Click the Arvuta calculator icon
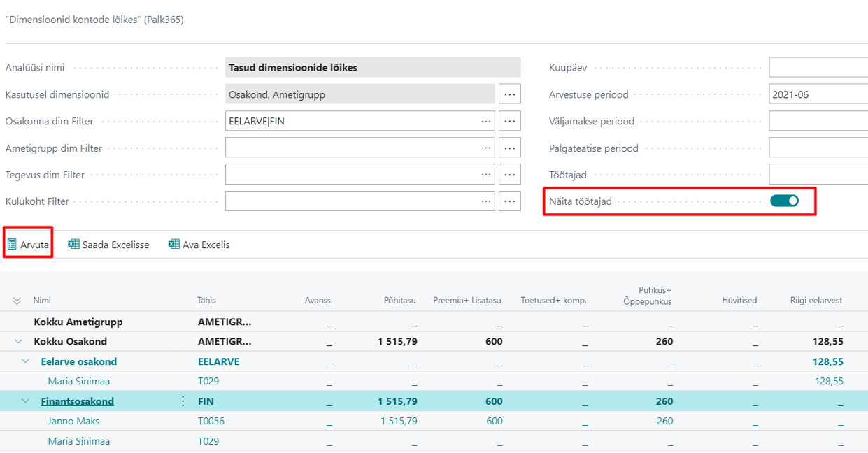 [12, 245]
